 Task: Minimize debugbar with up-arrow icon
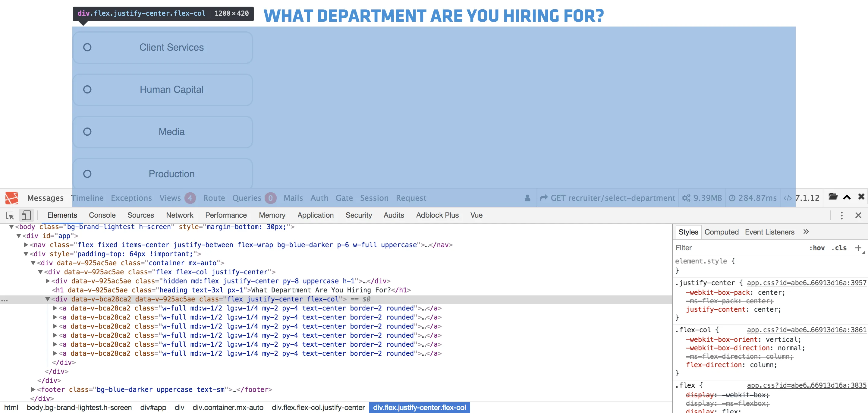click(847, 197)
